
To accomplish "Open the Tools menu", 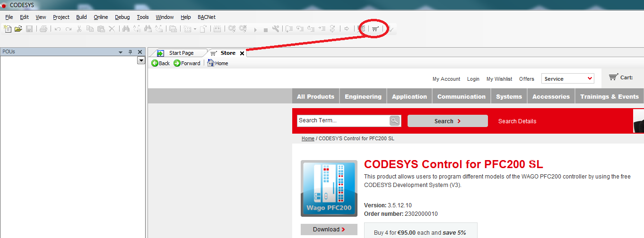I will click(143, 17).
